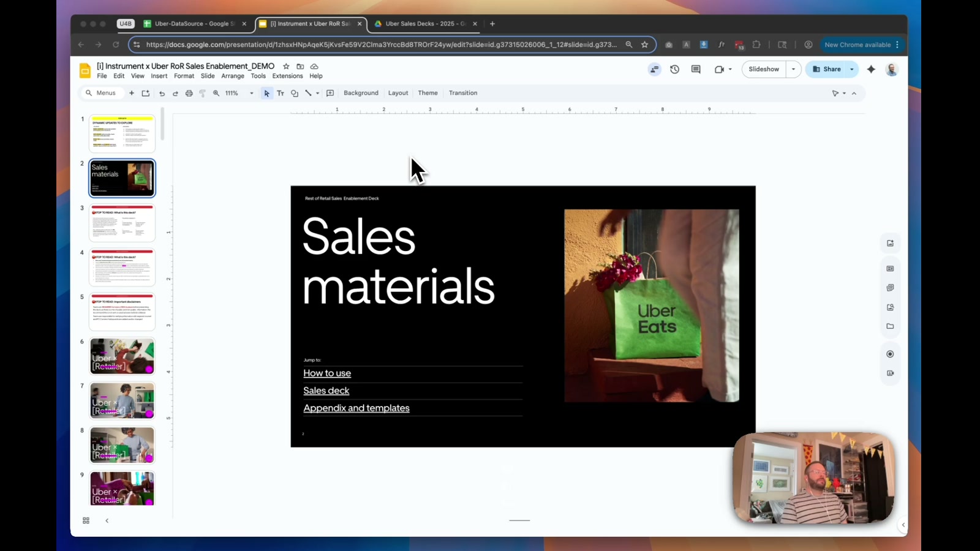The height and width of the screenshot is (551, 980).
Task: Click the Print icon in toolbar
Action: pos(189,93)
